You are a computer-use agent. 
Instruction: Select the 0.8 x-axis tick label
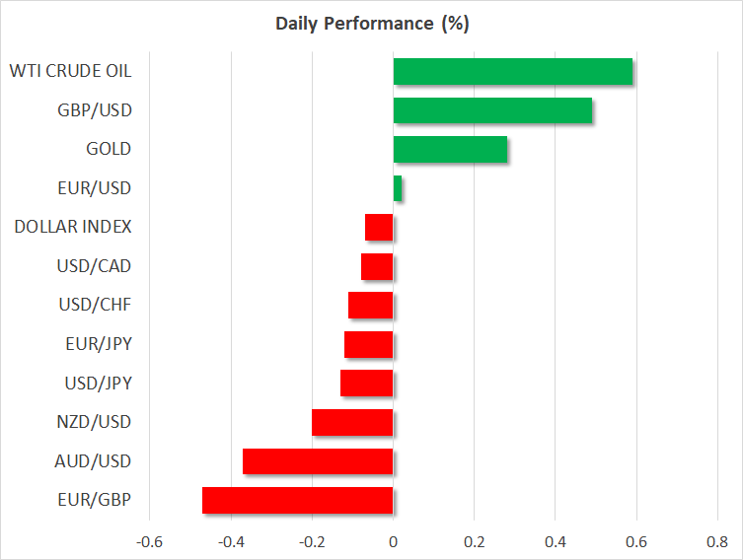[716, 540]
